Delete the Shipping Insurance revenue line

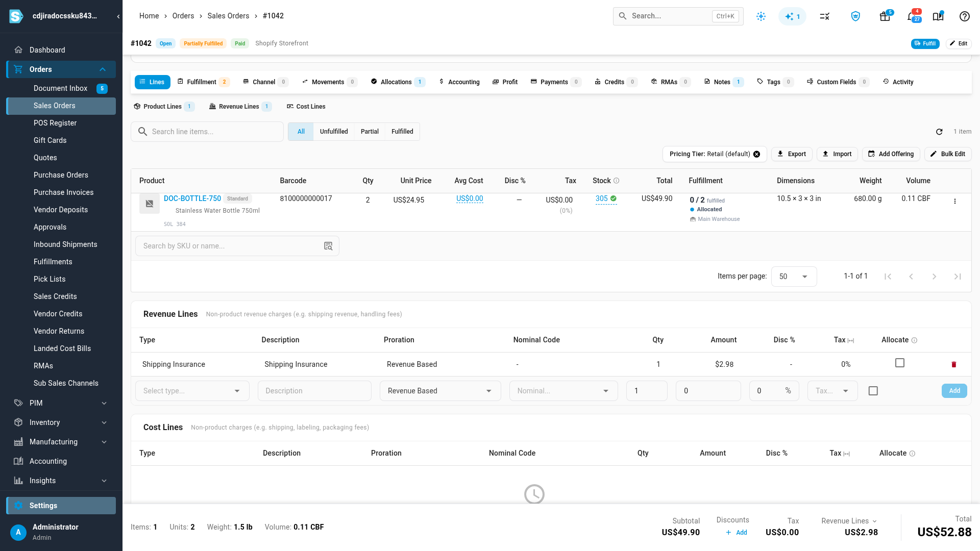[953, 364]
